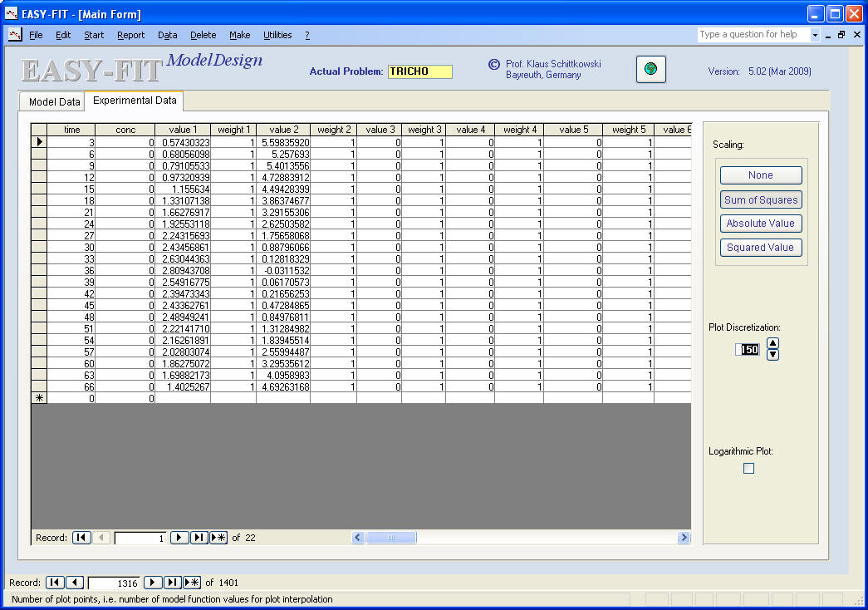Click the EASY-FIT application icon in menu bar
Image resolution: width=868 pixels, height=610 pixels.
pos(14,35)
